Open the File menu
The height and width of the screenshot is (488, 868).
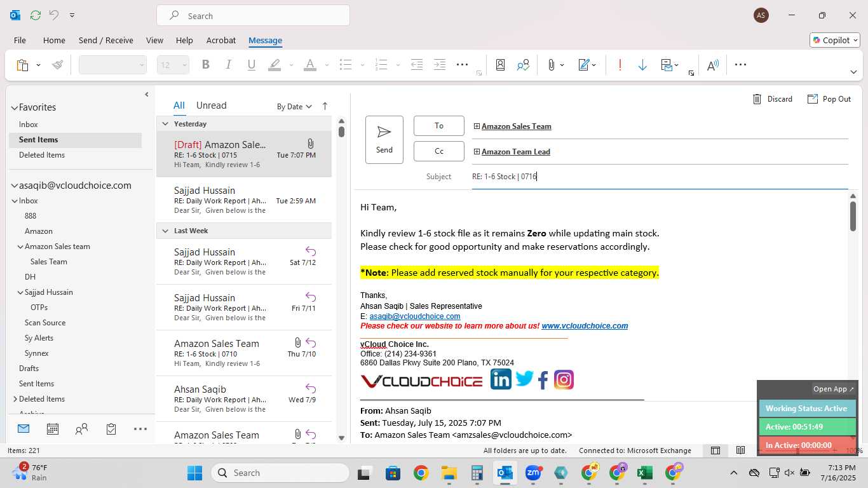(x=20, y=40)
